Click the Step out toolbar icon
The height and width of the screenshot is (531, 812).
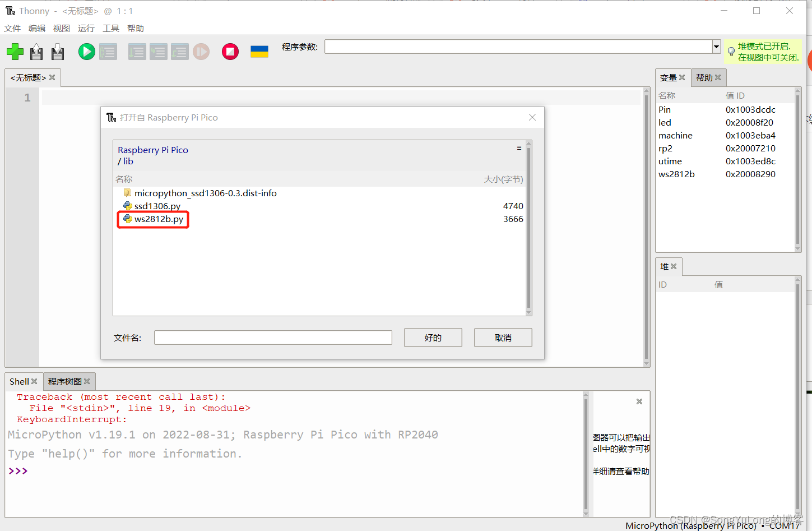click(x=179, y=52)
